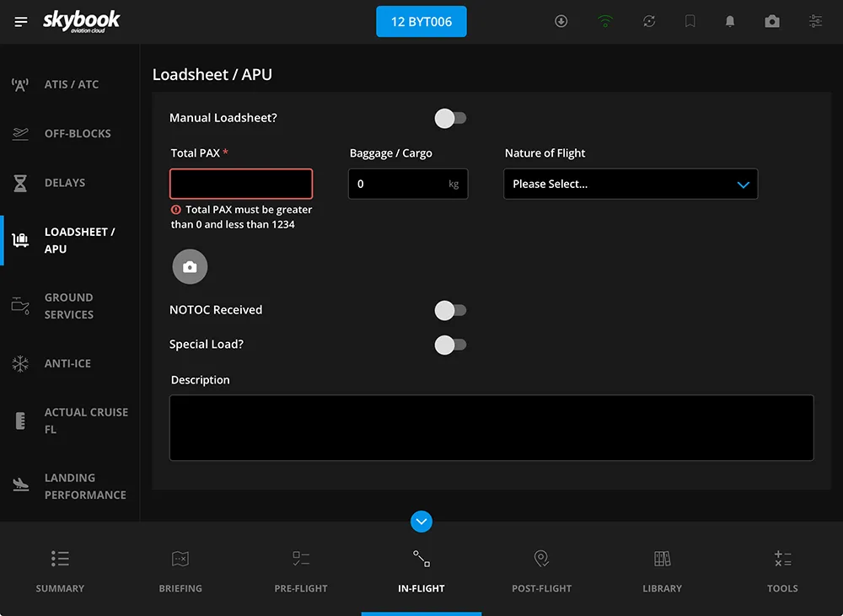
Task: Click the Ground Services fuel icon
Action: click(20, 306)
